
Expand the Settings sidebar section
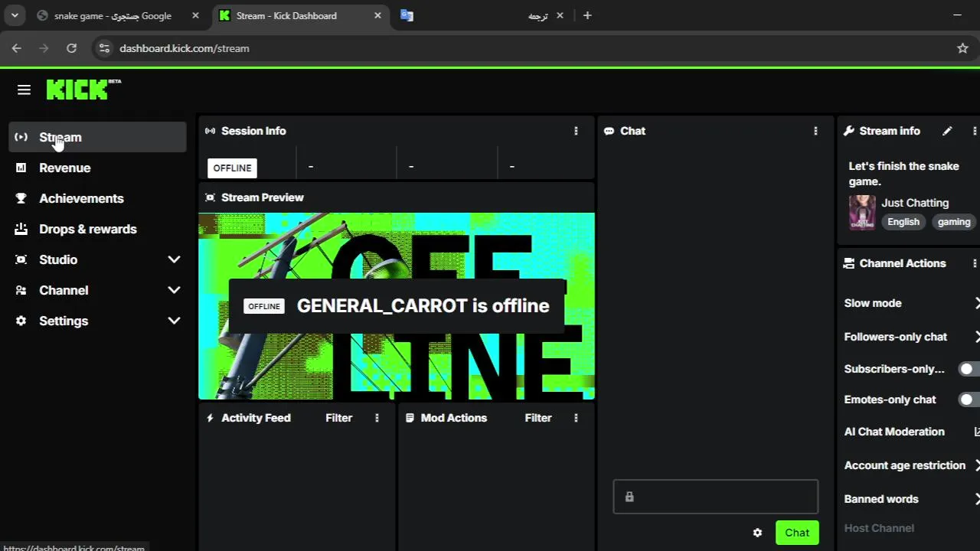[x=174, y=321]
